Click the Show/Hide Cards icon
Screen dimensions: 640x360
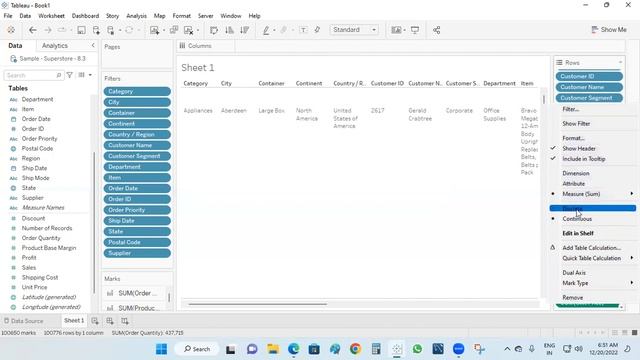click(396, 30)
